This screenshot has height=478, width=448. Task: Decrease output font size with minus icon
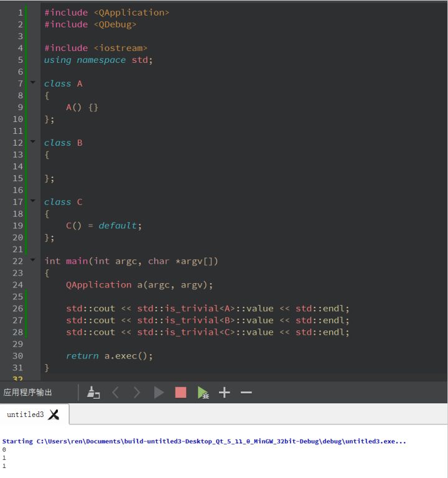click(x=246, y=392)
